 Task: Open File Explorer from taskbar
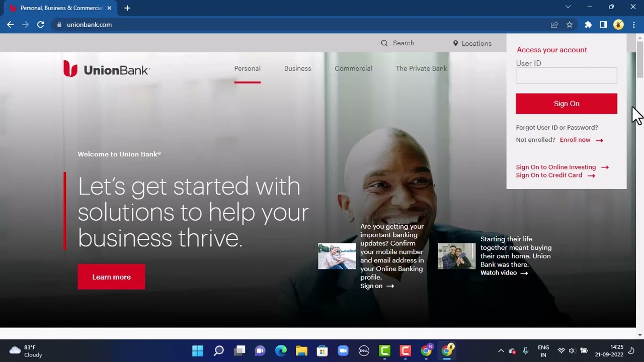tap(301, 351)
